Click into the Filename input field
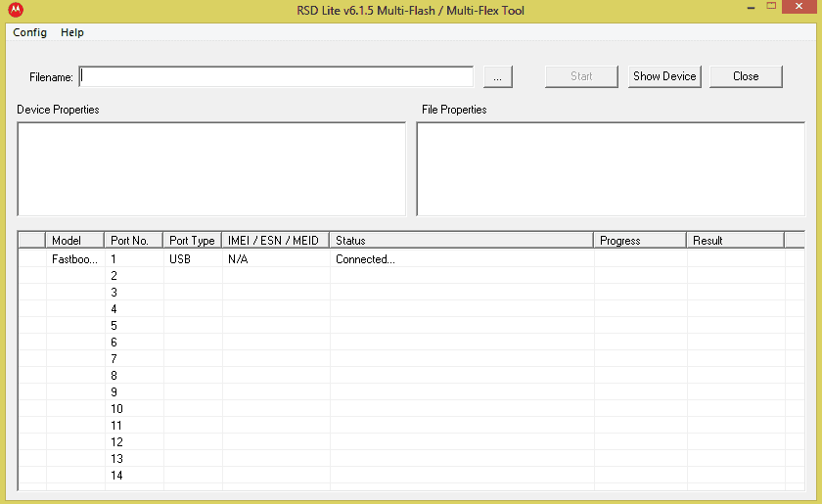The width and height of the screenshot is (822, 504). (276, 76)
